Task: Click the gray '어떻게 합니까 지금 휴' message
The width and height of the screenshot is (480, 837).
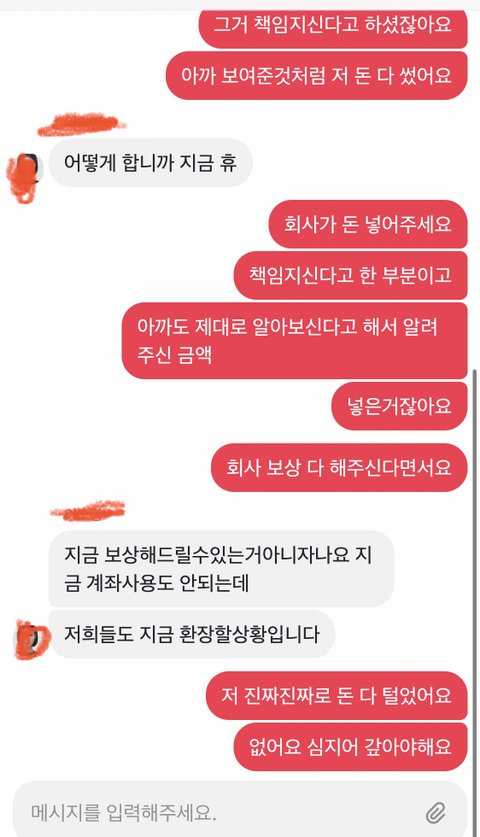Action: pos(151,162)
